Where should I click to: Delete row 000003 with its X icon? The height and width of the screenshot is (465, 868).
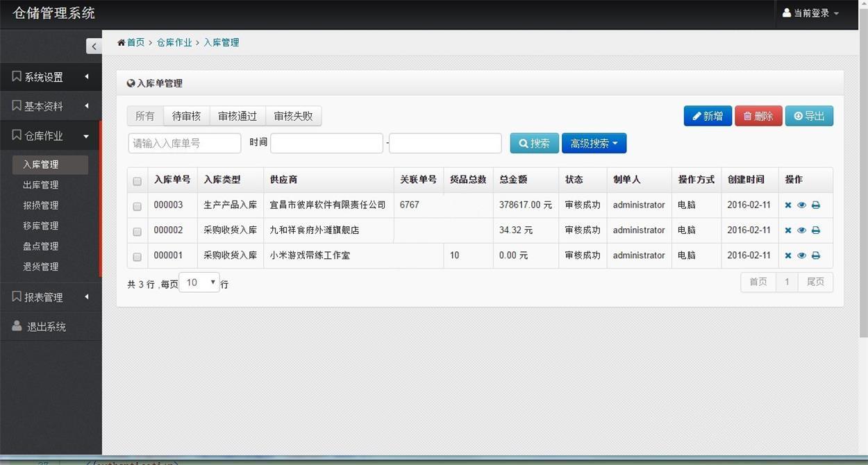pyautogui.click(x=788, y=205)
